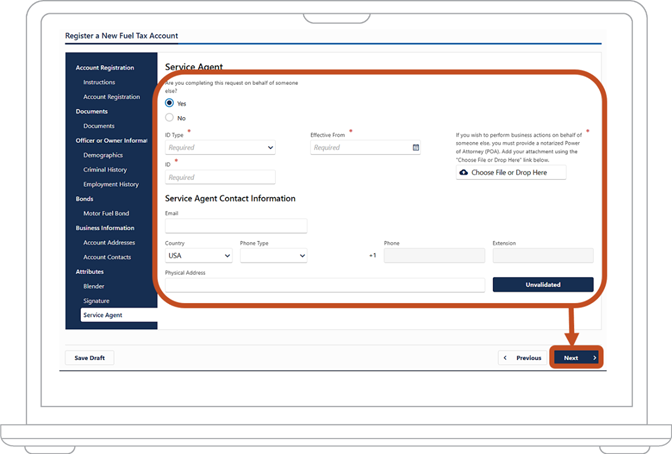
Task: Click Choose File or Drop Here
Action: 511,172
